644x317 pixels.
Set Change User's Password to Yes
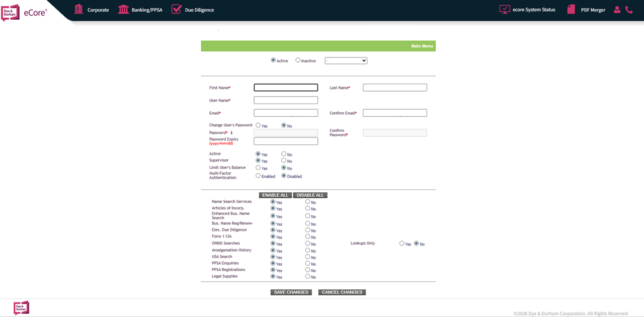click(258, 125)
